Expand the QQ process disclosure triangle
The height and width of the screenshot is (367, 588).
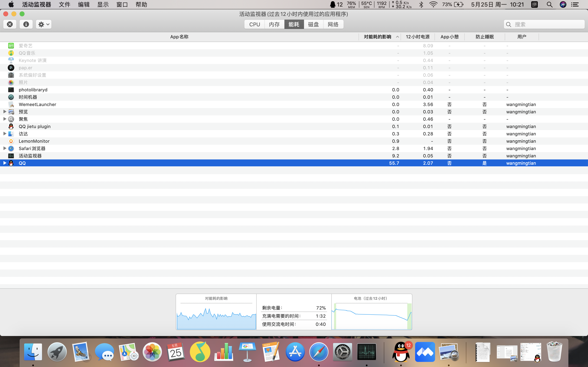pyautogui.click(x=5, y=163)
